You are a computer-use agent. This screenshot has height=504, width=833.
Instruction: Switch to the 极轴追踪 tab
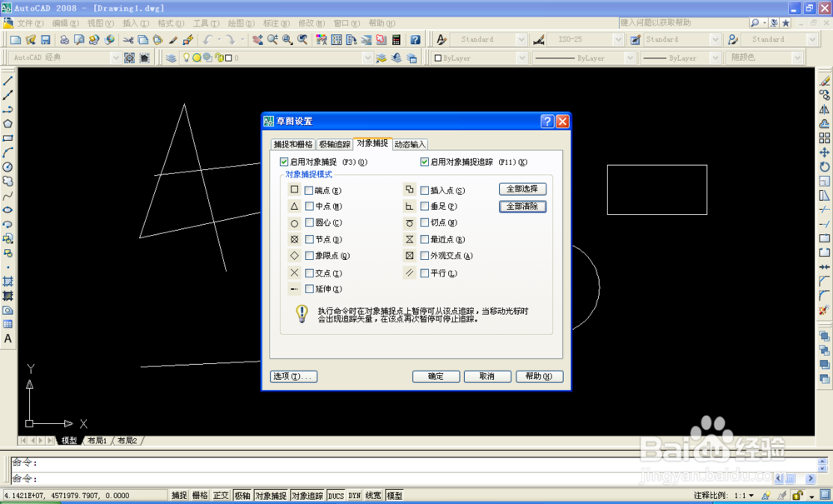click(x=334, y=144)
